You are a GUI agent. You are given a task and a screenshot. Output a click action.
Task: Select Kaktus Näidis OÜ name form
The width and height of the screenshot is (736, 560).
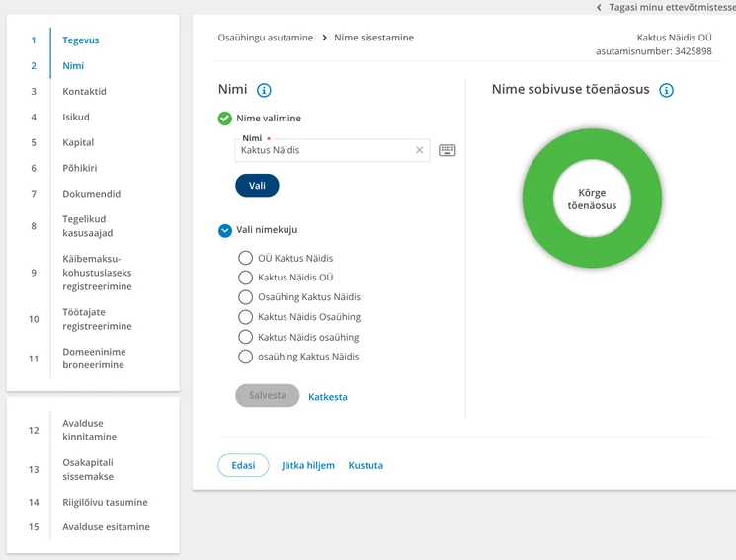pos(245,278)
